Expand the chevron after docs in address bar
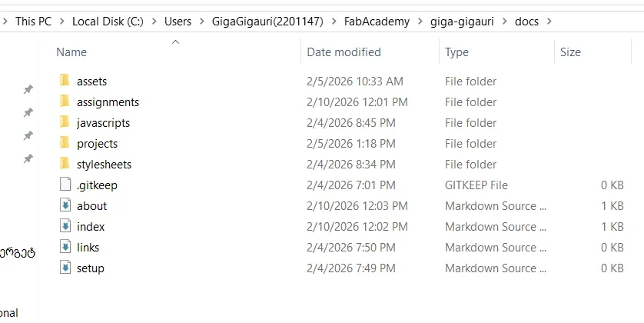This screenshot has width=644, height=323. pyautogui.click(x=547, y=22)
